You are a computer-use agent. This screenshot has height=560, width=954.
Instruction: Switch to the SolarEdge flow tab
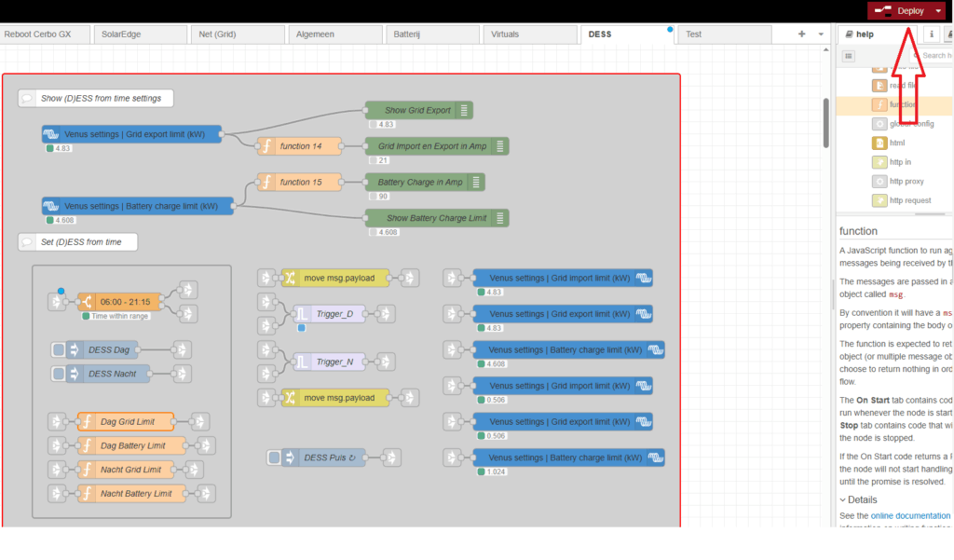pos(141,34)
